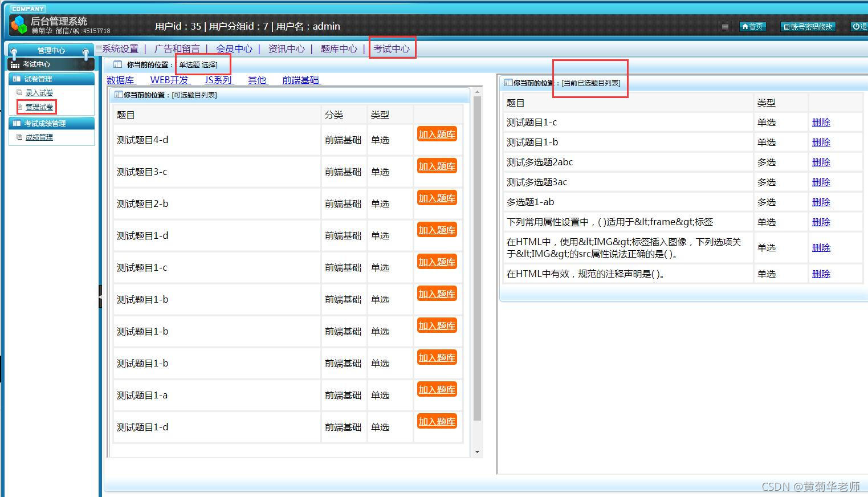Viewport: 868px width, 497px height.
Task: Click the document icon beside 成绩管理
Action: tap(19, 137)
